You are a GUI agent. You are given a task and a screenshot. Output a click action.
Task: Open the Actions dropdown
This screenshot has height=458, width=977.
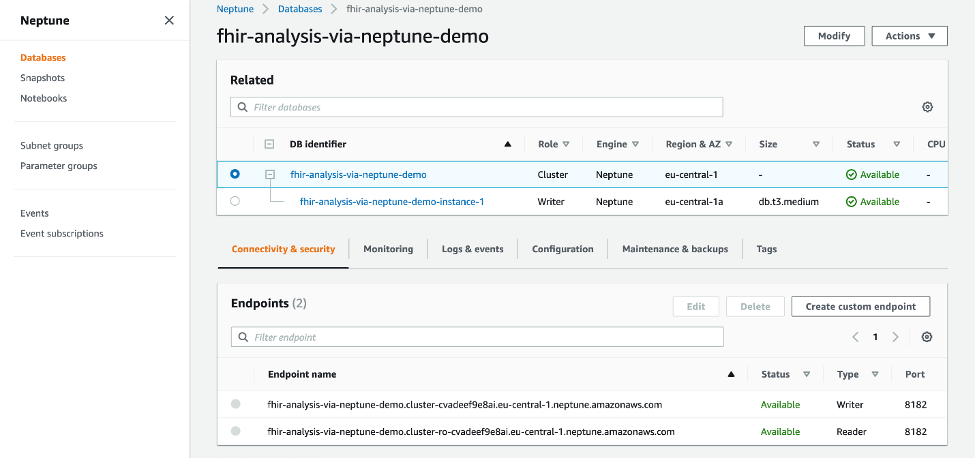point(910,36)
